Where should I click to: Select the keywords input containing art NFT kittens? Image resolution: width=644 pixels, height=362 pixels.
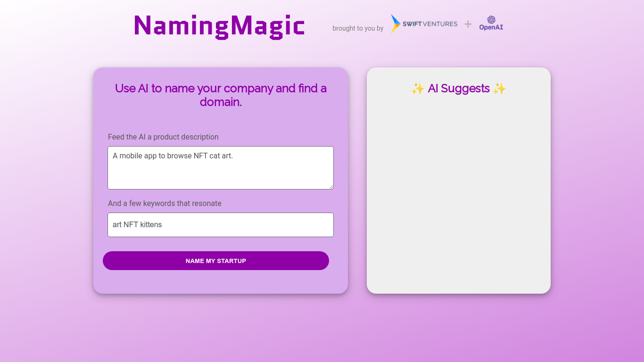point(220,225)
